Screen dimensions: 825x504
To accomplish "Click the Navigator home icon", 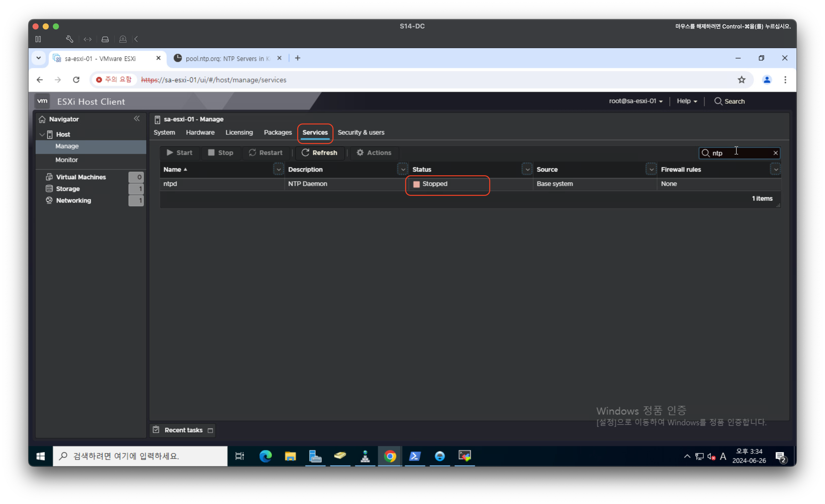I will pos(42,119).
